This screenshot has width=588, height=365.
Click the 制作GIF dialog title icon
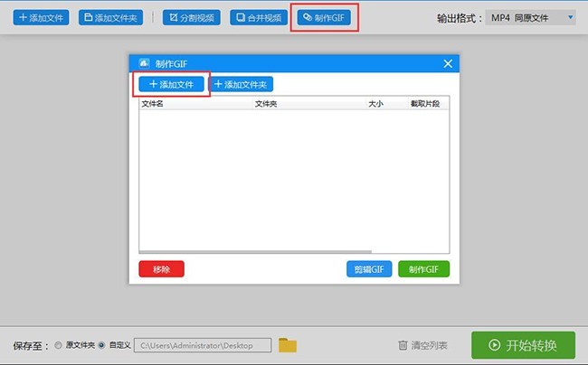[144, 63]
